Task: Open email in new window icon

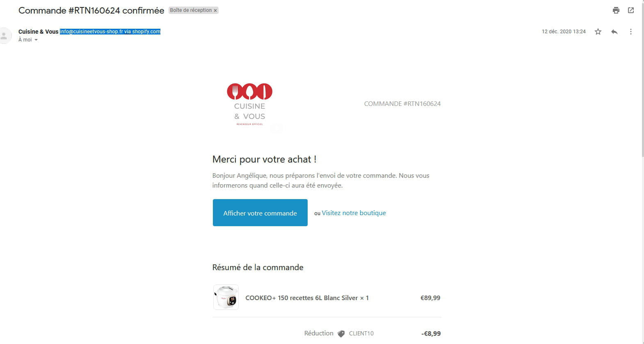Action: tap(631, 10)
